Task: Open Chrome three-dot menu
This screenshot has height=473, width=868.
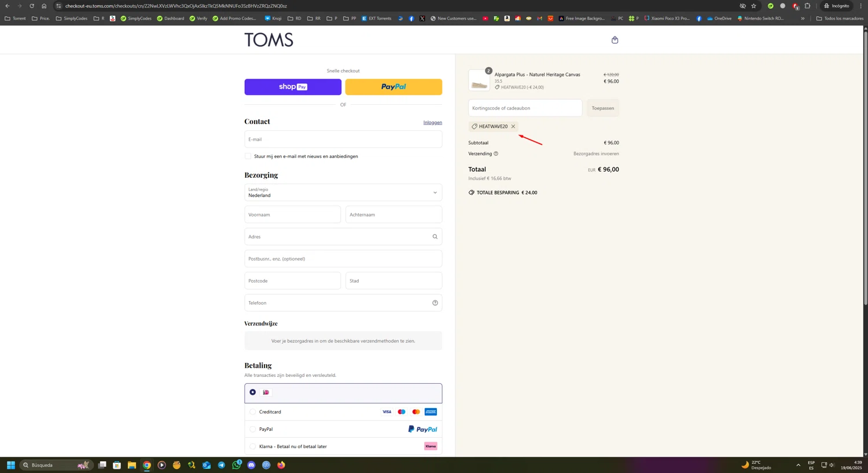Action: (x=860, y=6)
